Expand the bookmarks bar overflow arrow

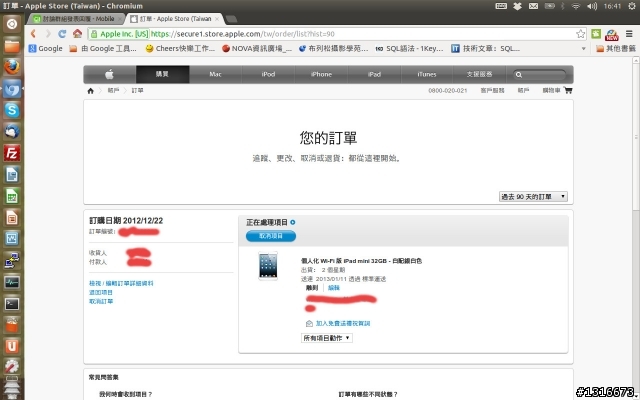tap(584, 49)
